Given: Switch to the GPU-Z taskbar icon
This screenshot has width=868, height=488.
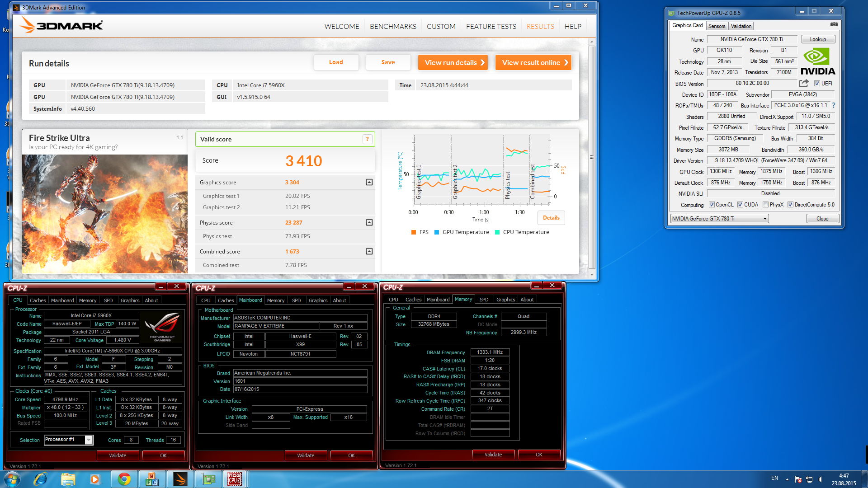Looking at the screenshot, I should [x=208, y=479].
